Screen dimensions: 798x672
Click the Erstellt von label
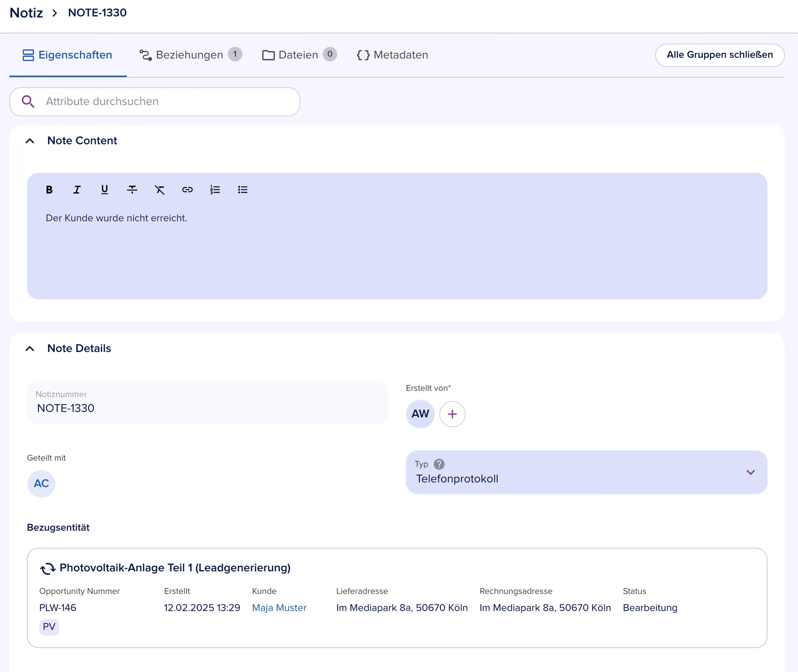[x=428, y=388]
